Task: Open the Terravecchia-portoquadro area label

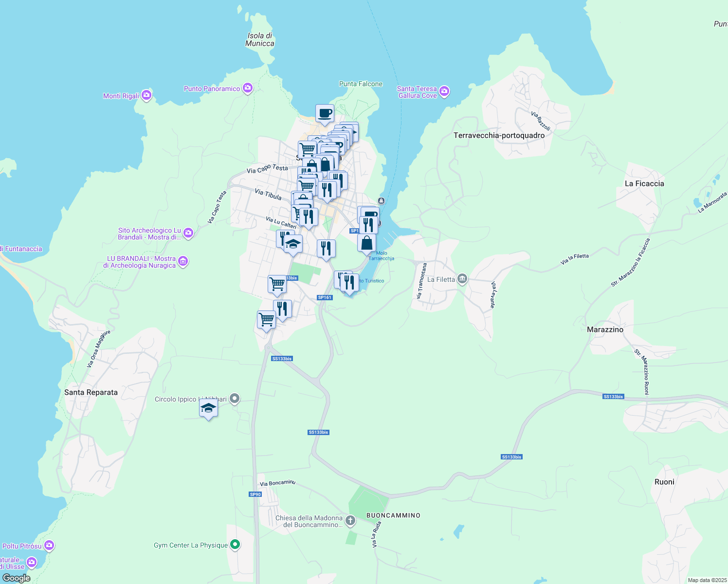Action: 498,135
